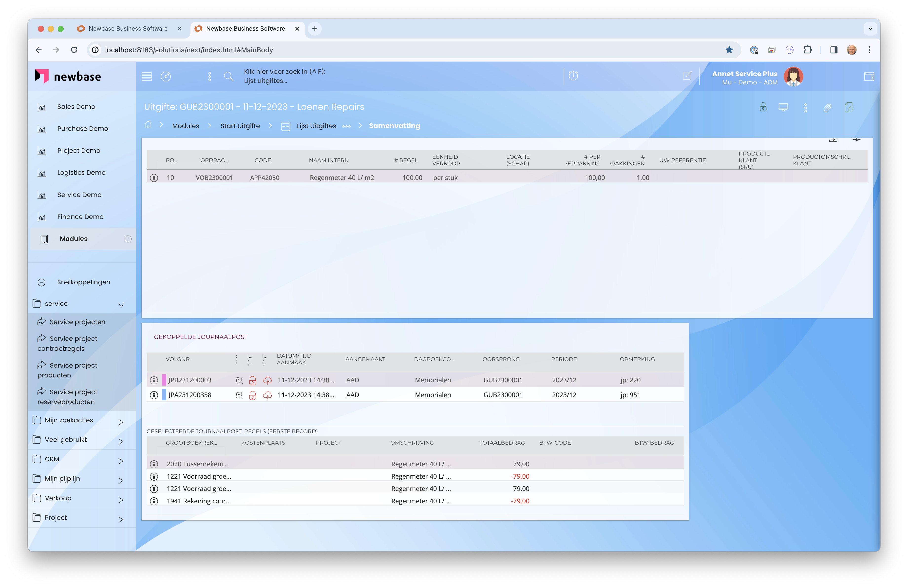Click the padlock icon in record toolbar
908x588 pixels.
coord(763,107)
